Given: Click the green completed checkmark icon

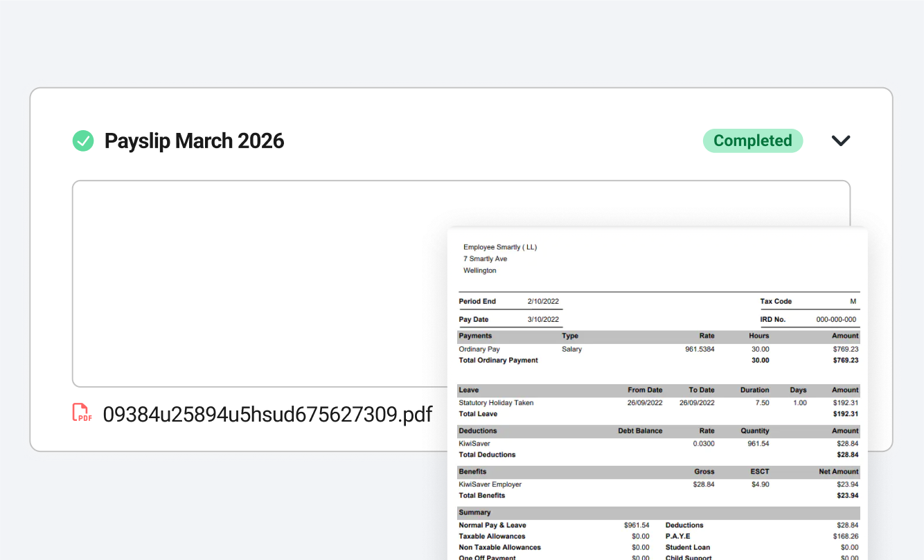Looking at the screenshot, I should [82, 141].
